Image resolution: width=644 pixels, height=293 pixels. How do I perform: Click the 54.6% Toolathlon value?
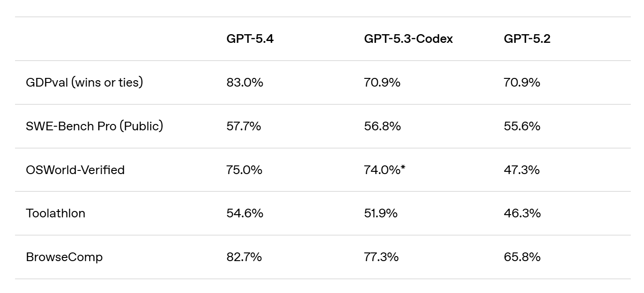[244, 213]
